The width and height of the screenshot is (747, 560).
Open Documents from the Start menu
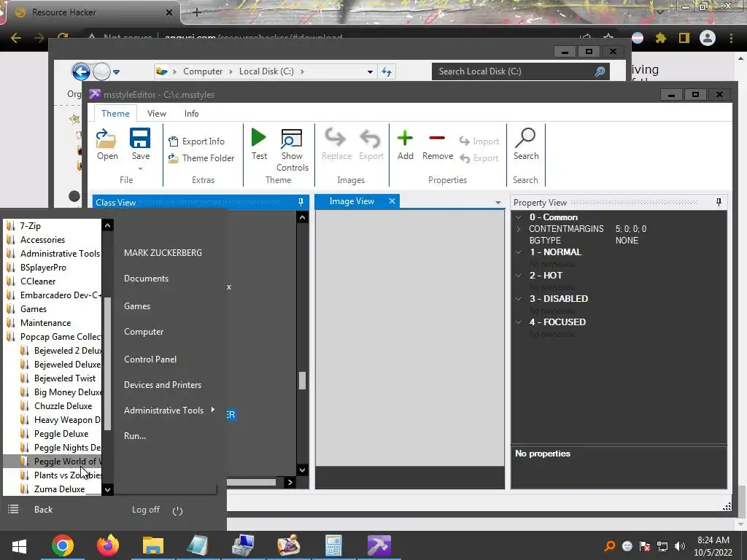coord(146,279)
